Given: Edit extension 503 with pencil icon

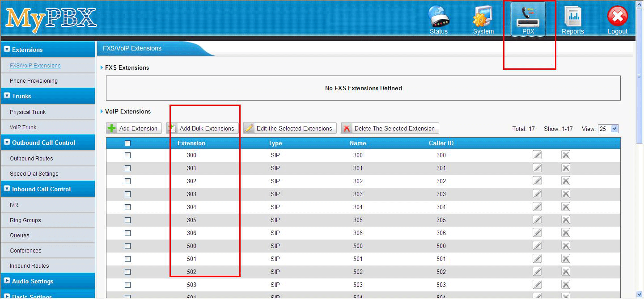Looking at the screenshot, I should (x=537, y=285).
